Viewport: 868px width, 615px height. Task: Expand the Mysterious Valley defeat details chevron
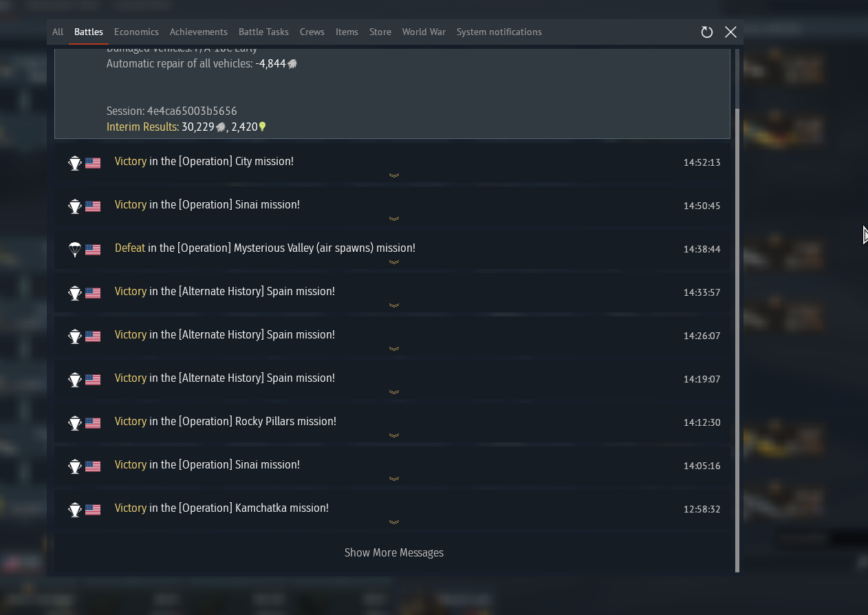pyautogui.click(x=394, y=262)
